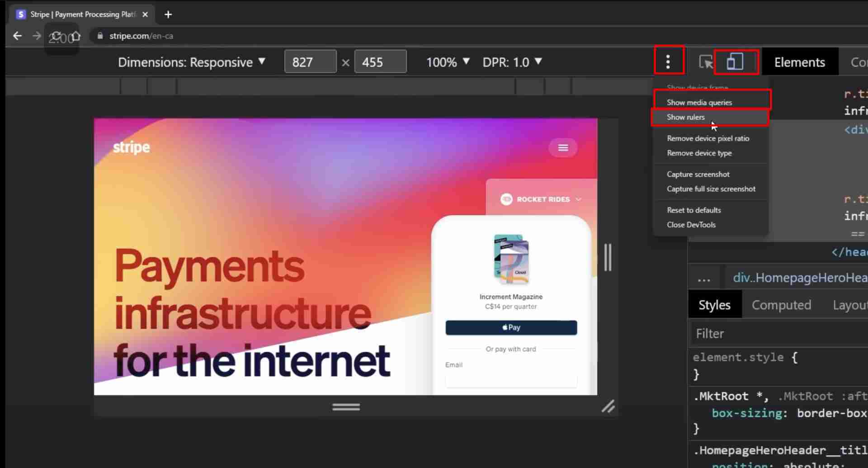Click the Email input field
This screenshot has height=468, width=868.
click(x=511, y=380)
